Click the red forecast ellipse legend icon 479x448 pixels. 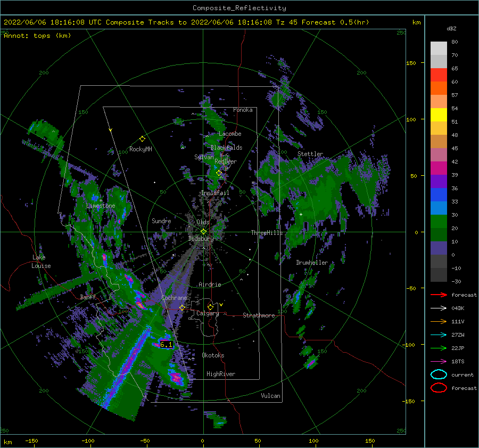439,388
